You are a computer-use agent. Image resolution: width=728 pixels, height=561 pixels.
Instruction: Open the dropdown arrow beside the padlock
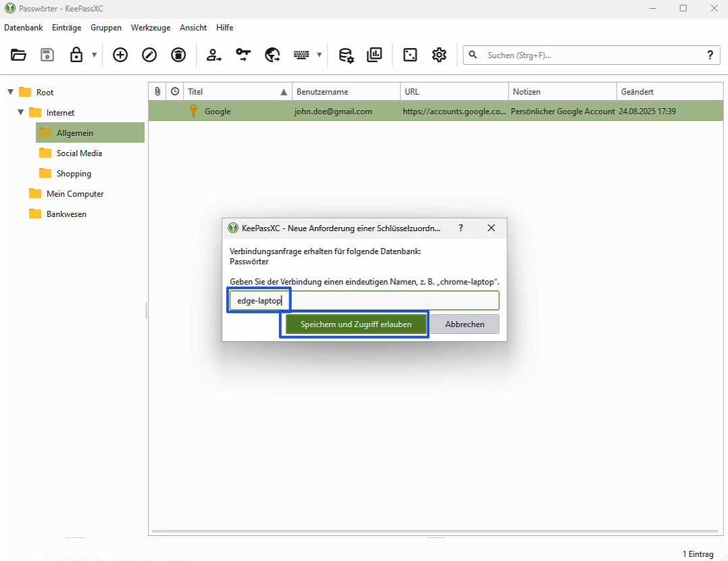94,55
